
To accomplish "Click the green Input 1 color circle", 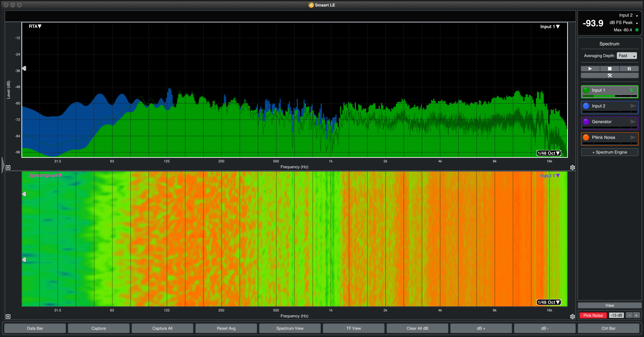I will click(586, 90).
